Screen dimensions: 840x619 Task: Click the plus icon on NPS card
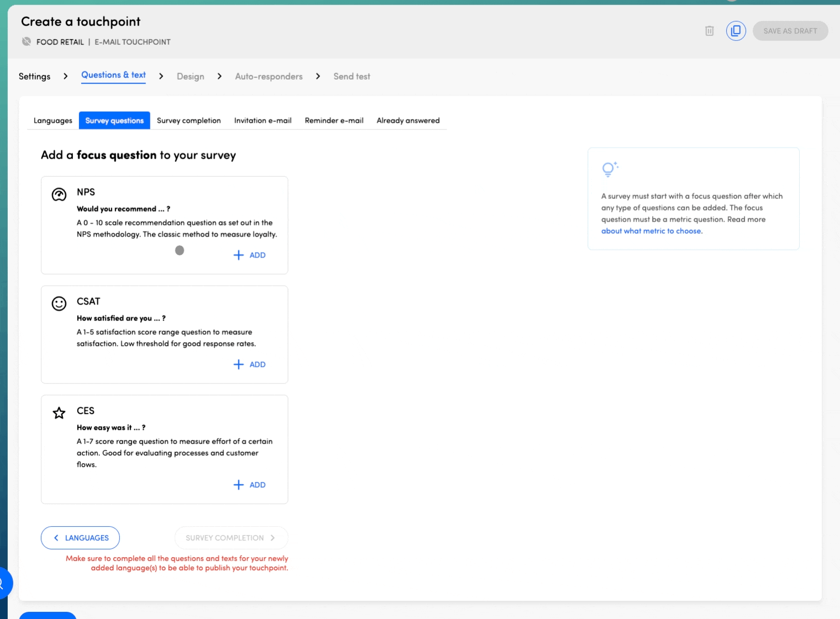pyautogui.click(x=238, y=255)
